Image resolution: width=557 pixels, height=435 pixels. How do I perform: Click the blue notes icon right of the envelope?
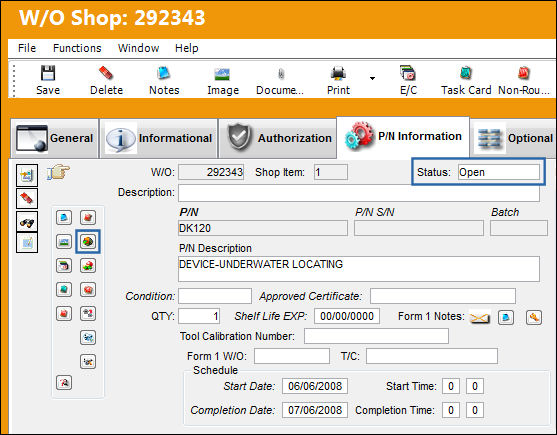pyautogui.click(x=506, y=317)
